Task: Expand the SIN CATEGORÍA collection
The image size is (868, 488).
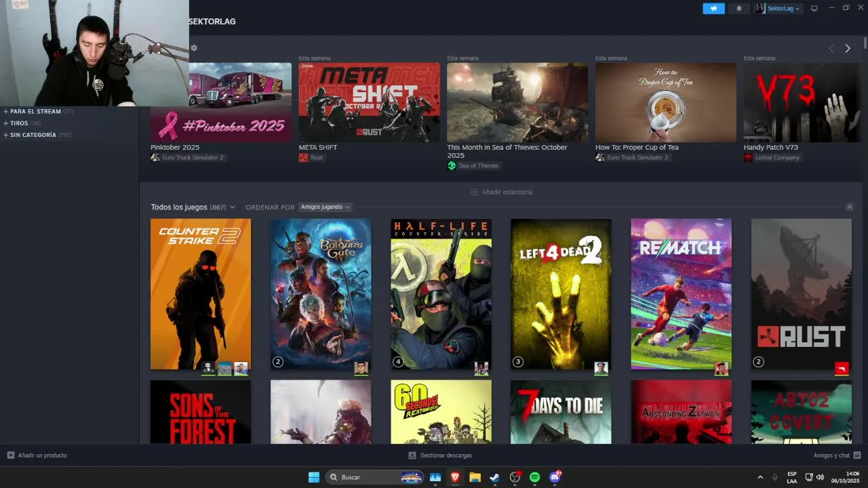Action: pos(37,135)
